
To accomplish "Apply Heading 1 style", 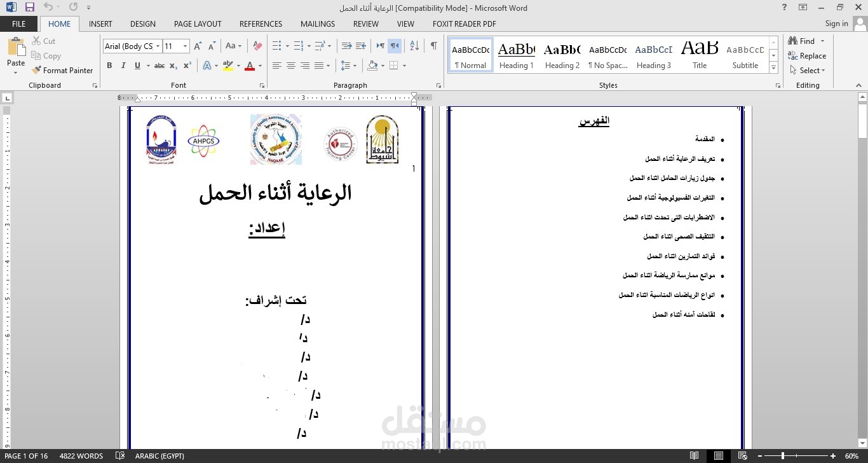I will click(516, 55).
